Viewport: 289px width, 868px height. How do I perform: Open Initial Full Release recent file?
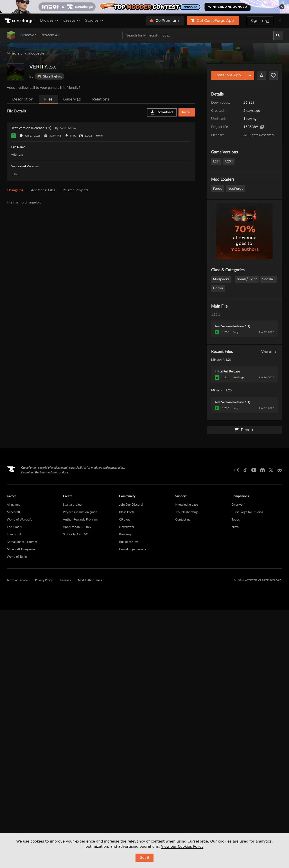tap(244, 374)
